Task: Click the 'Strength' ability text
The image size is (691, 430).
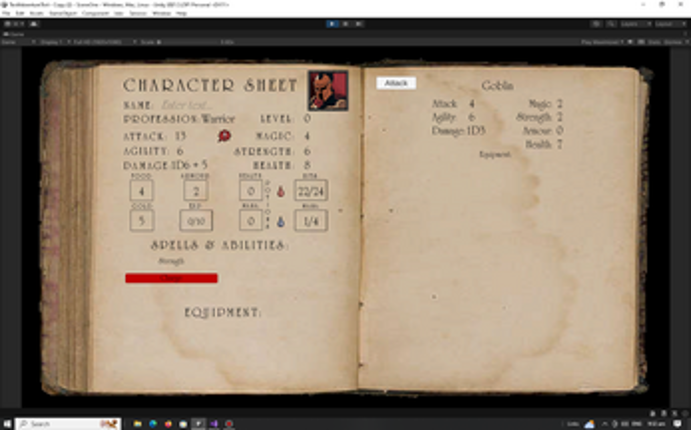Action: pyautogui.click(x=171, y=261)
